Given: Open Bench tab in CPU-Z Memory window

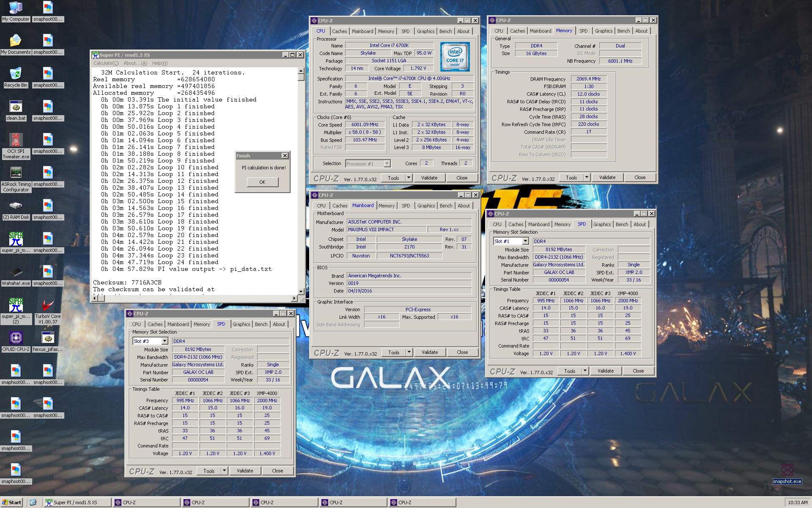Looking at the screenshot, I should click(x=623, y=31).
